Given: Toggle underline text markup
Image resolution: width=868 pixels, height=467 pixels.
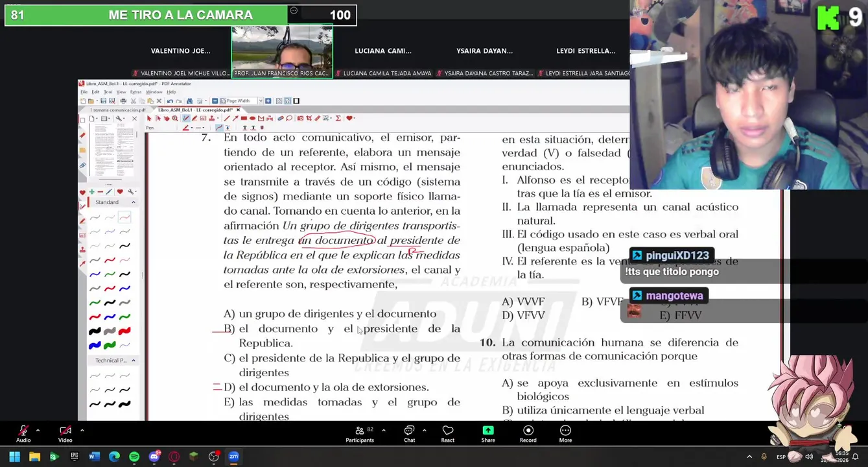Looking at the screenshot, I should point(245,128).
